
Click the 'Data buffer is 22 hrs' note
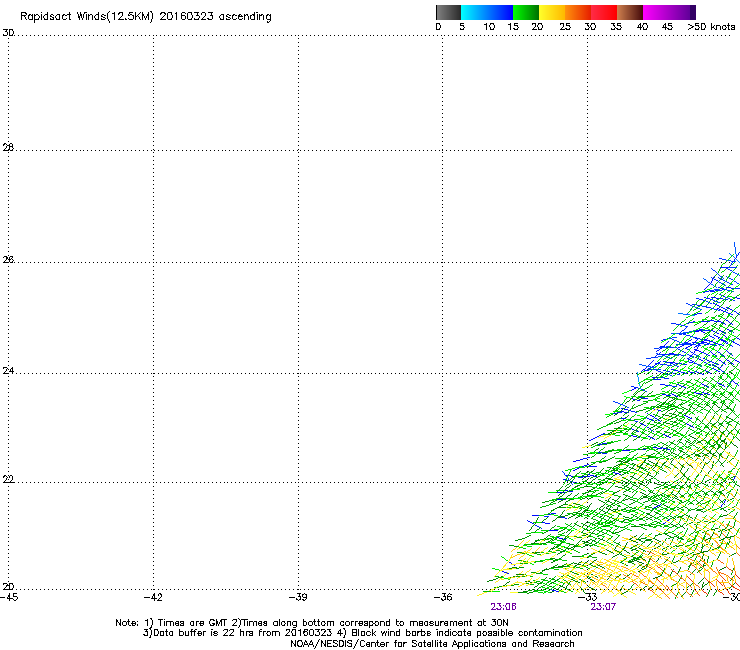[x=362, y=633]
